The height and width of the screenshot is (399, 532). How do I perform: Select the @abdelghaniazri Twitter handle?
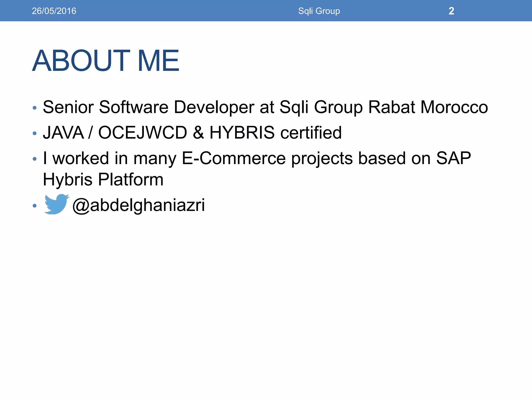(x=139, y=205)
